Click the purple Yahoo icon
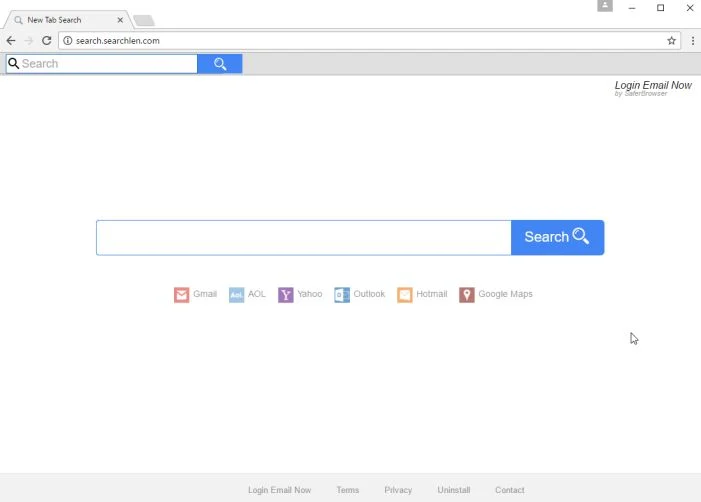Screen dimensions: 701x502 pyautogui.click(x=286, y=295)
